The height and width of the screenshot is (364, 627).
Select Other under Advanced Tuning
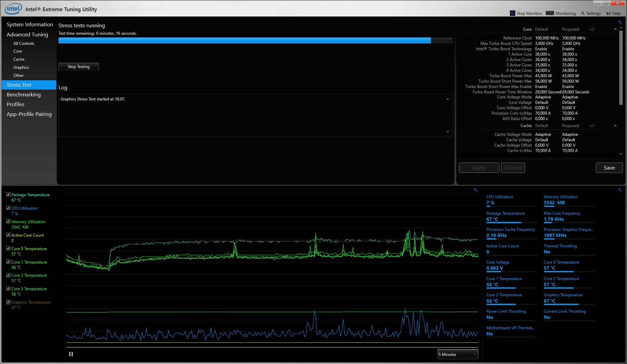click(x=19, y=75)
